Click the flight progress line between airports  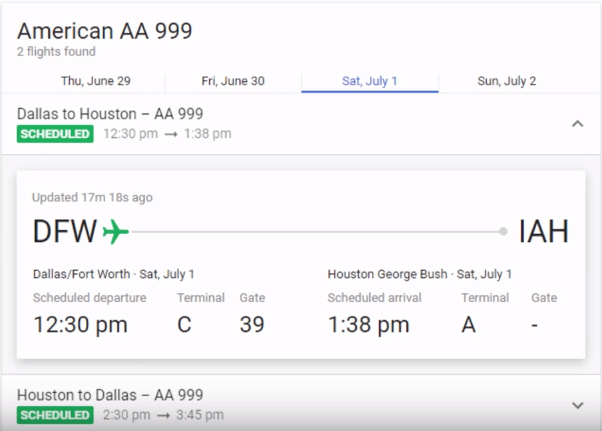click(315, 232)
